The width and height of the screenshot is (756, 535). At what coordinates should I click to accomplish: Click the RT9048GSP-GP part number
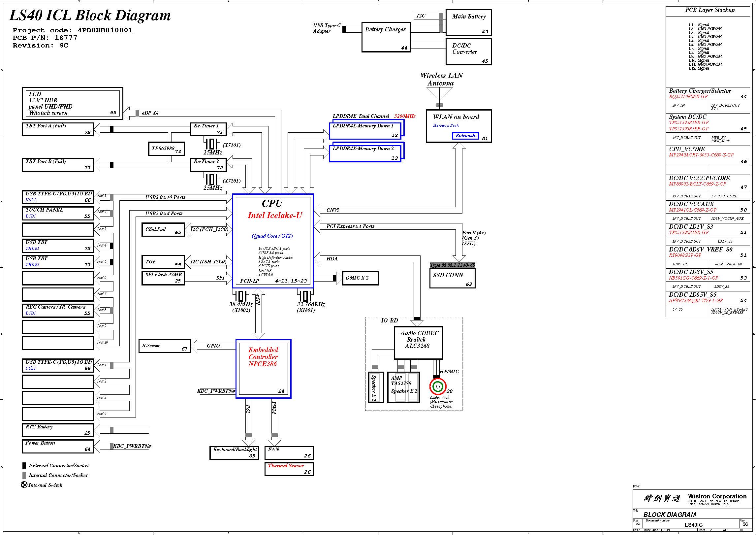[685, 255]
